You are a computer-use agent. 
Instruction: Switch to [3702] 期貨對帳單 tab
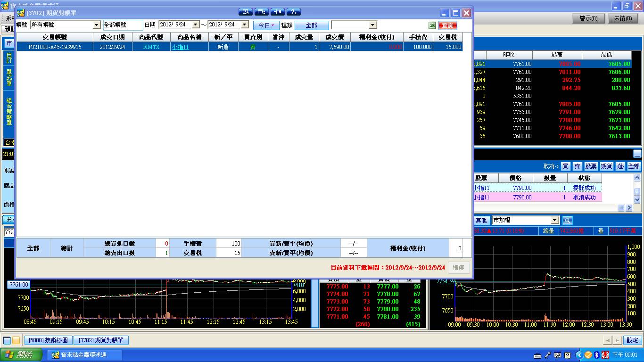pyautogui.click(x=101, y=340)
